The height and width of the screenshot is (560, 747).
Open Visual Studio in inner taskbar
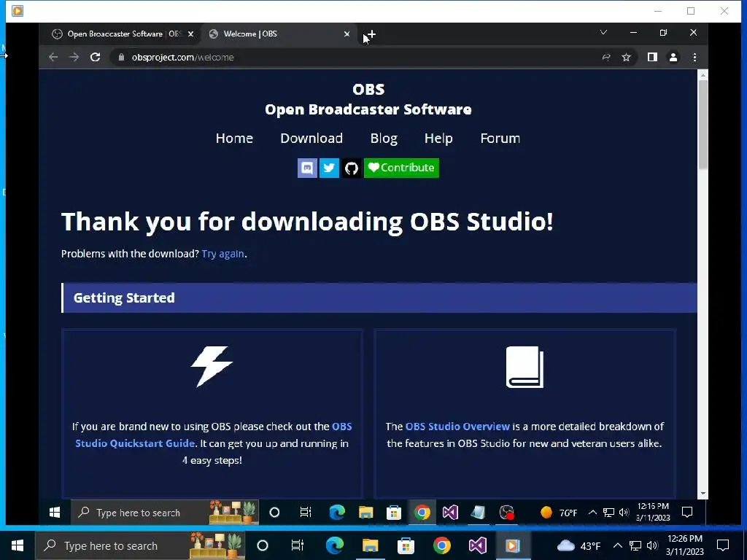click(450, 513)
